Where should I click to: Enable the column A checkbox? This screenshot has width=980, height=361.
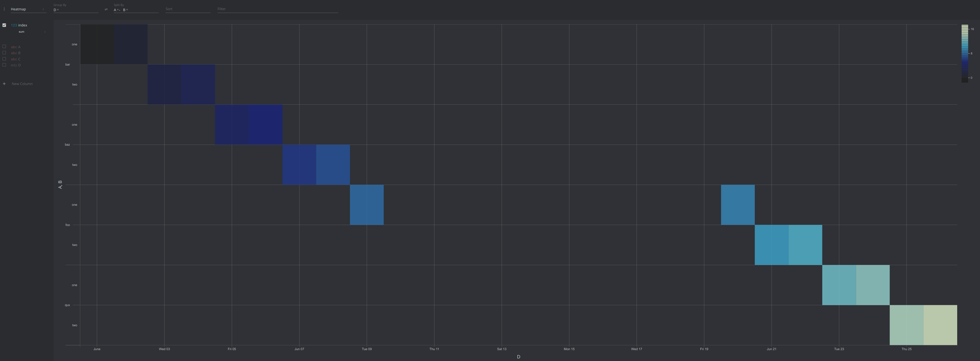pos(4,47)
